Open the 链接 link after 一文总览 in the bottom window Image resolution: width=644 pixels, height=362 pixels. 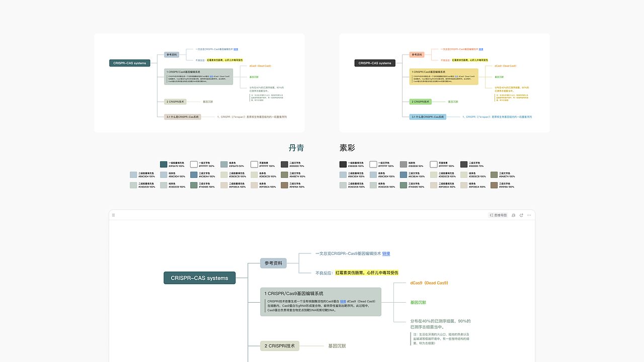point(386,253)
